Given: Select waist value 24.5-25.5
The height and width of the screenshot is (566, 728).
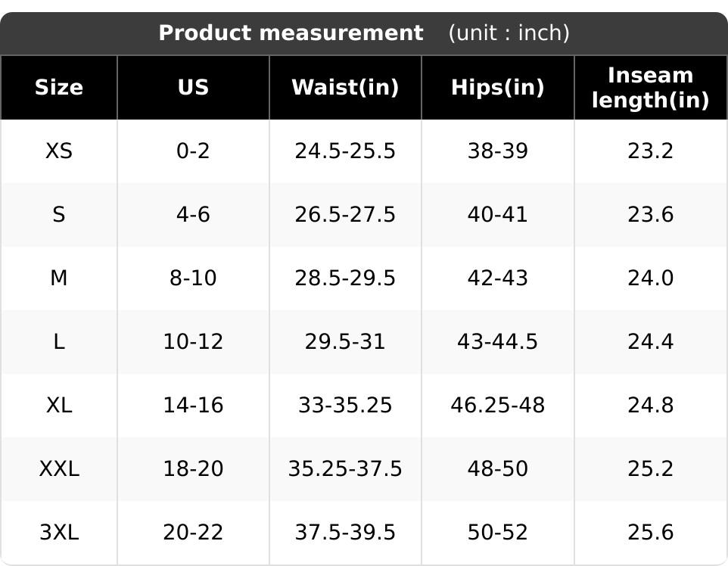Looking at the screenshot, I should [x=345, y=151].
